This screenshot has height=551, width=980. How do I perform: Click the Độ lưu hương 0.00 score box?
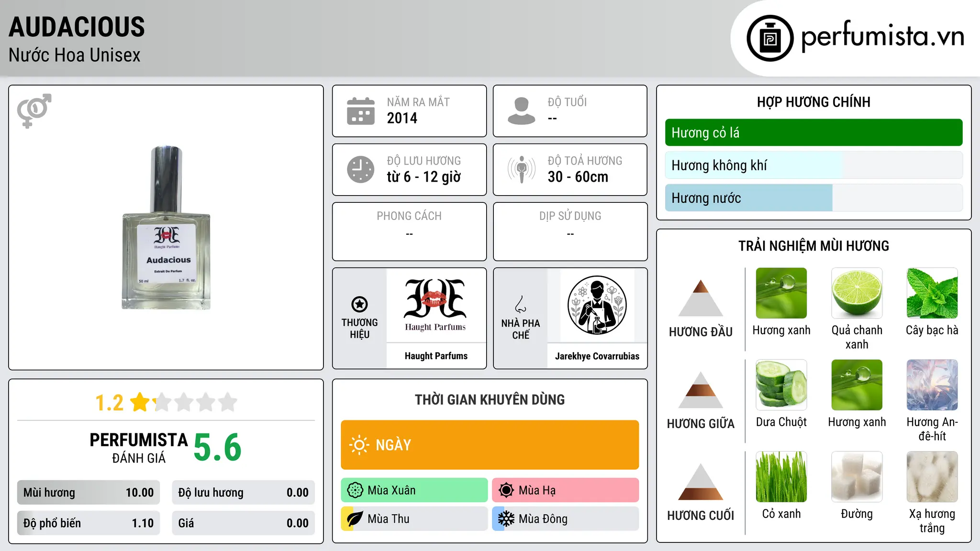point(243,493)
